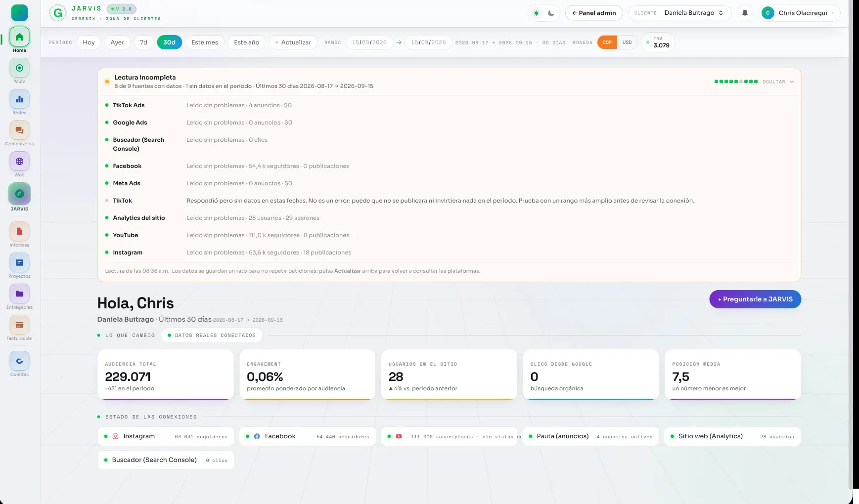Collapse panel with OCULTAR chevron

(x=778, y=82)
